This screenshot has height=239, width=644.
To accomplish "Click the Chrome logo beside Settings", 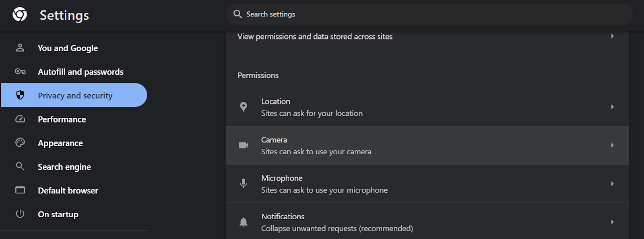I will (x=20, y=15).
